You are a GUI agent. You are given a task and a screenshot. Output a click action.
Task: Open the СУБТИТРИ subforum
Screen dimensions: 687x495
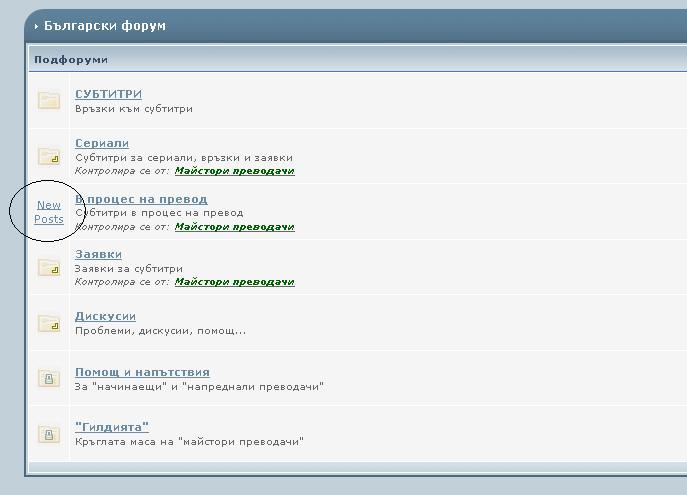click(x=108, y=94)
